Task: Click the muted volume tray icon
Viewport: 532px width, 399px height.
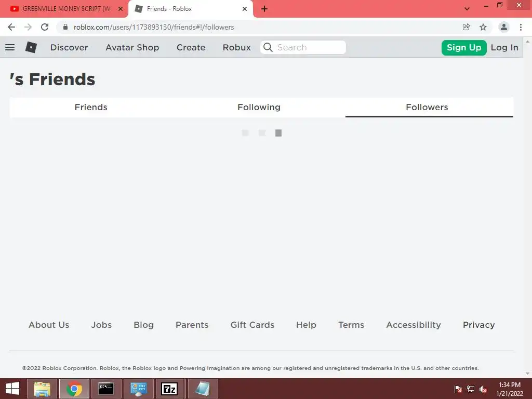Action: click(x=483, y=389)
